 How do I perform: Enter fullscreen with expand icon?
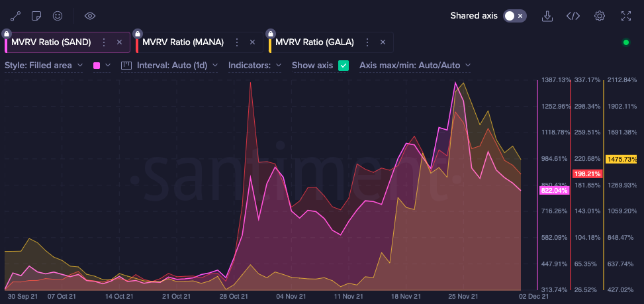626,16
